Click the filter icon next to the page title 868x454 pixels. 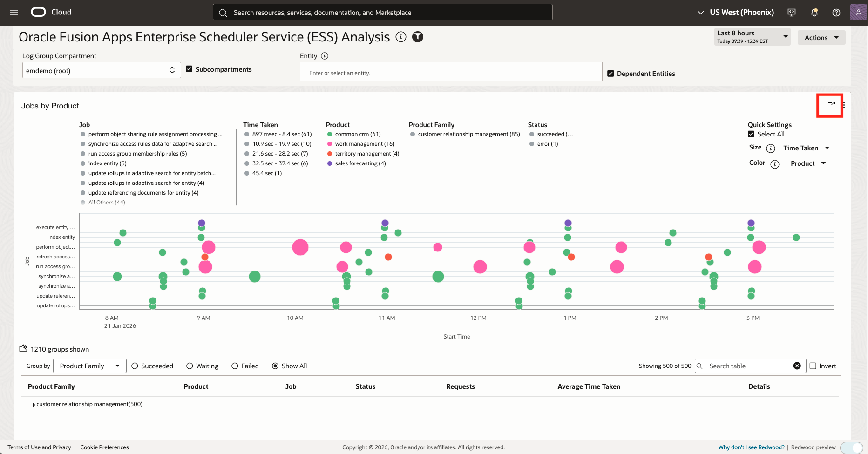[417, 37]
